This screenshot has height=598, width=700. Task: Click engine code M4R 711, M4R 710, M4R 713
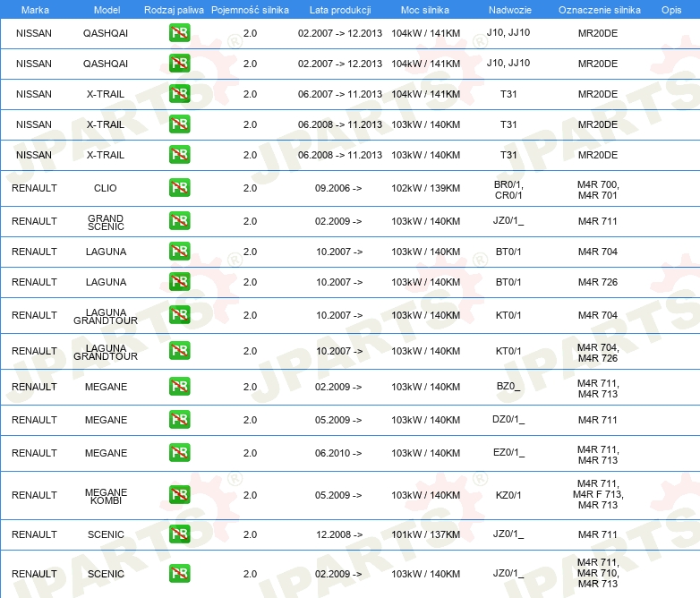[x=598, y=573]
